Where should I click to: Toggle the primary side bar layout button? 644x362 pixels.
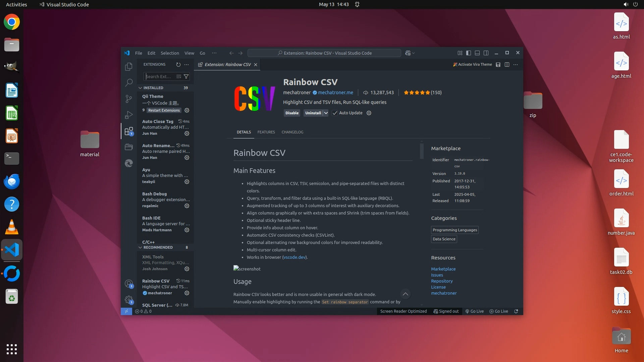pyautogui.click(x=469, y=53)
